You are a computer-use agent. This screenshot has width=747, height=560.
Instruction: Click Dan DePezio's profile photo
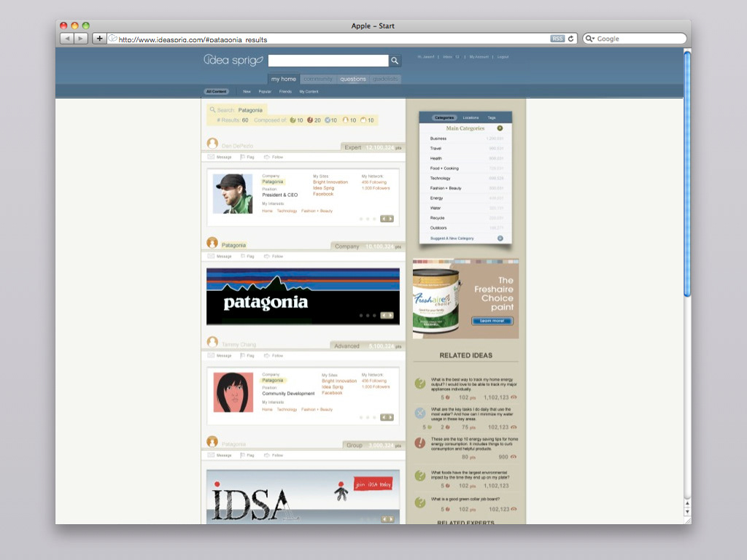coord(233,193)
